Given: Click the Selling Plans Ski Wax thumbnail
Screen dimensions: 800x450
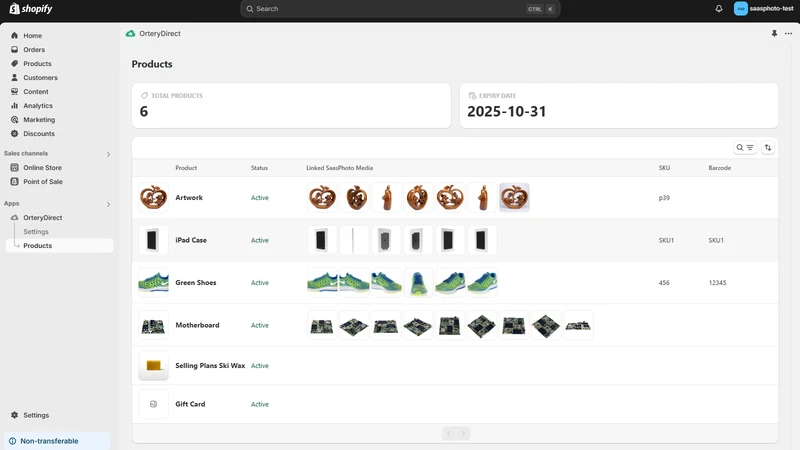Looking at the screenshot, I should coord(153,365).
